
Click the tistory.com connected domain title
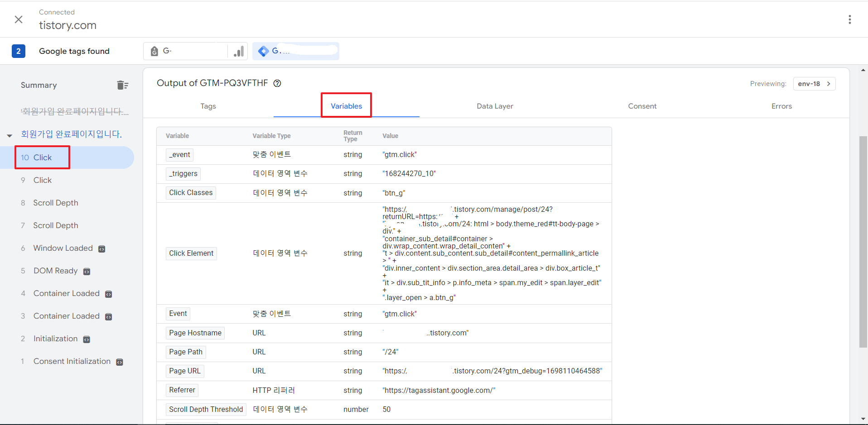pos(68,25)
